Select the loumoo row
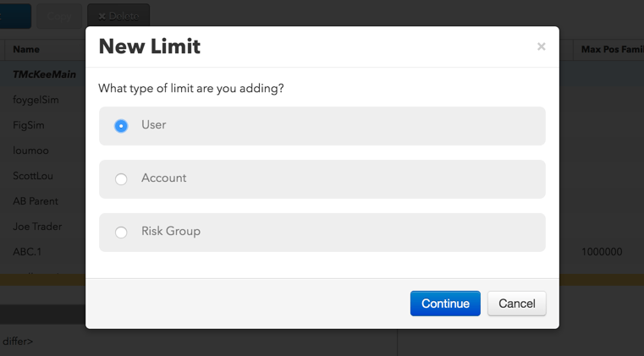This screenshot has width=644, height=356. (x=42, y=151)
